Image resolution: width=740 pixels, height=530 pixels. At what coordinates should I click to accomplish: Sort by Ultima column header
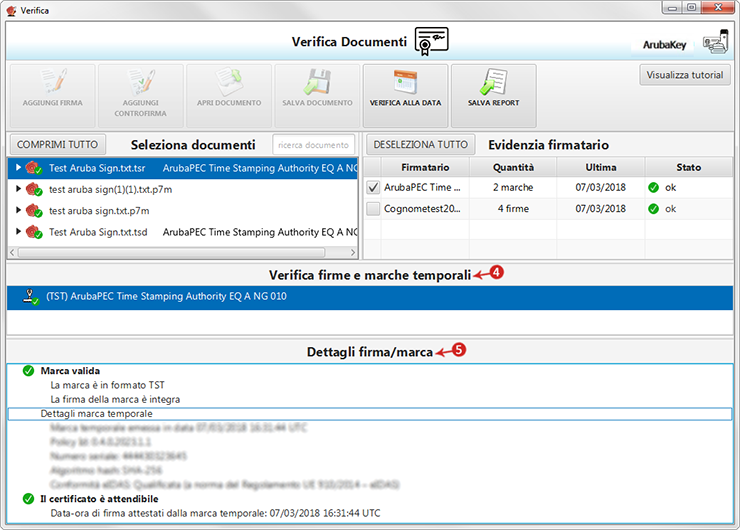coord(601,168)
